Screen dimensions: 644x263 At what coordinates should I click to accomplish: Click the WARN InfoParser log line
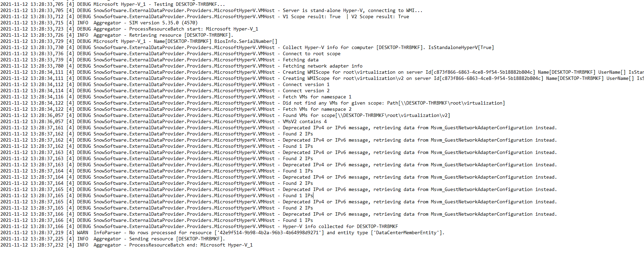[222, 232]
